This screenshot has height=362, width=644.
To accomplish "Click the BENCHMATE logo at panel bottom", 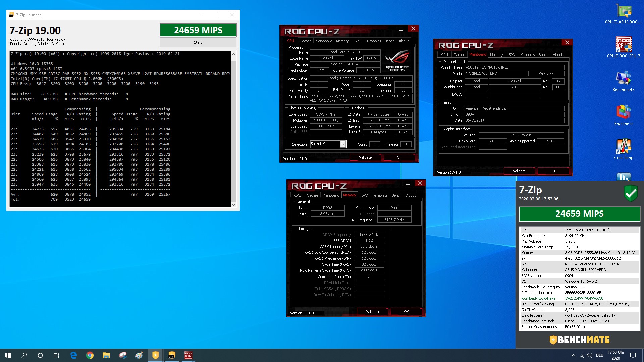I will coord(580,340).
